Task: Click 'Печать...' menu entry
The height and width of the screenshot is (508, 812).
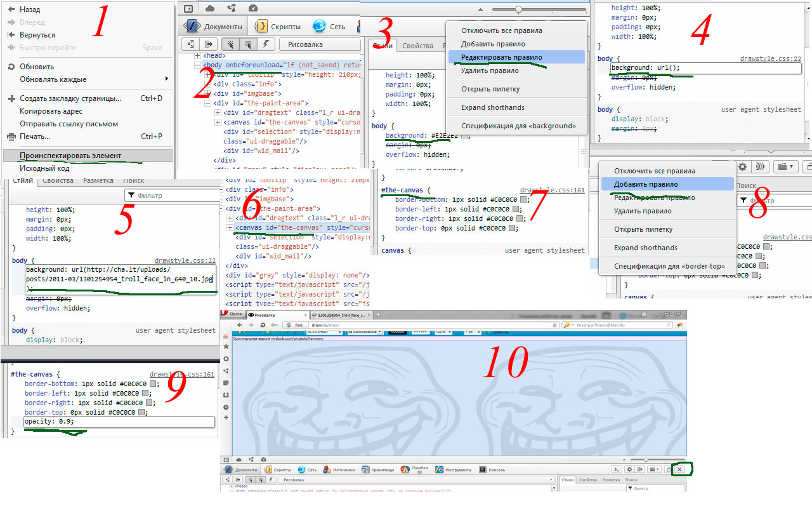Action: pos(87,137)
